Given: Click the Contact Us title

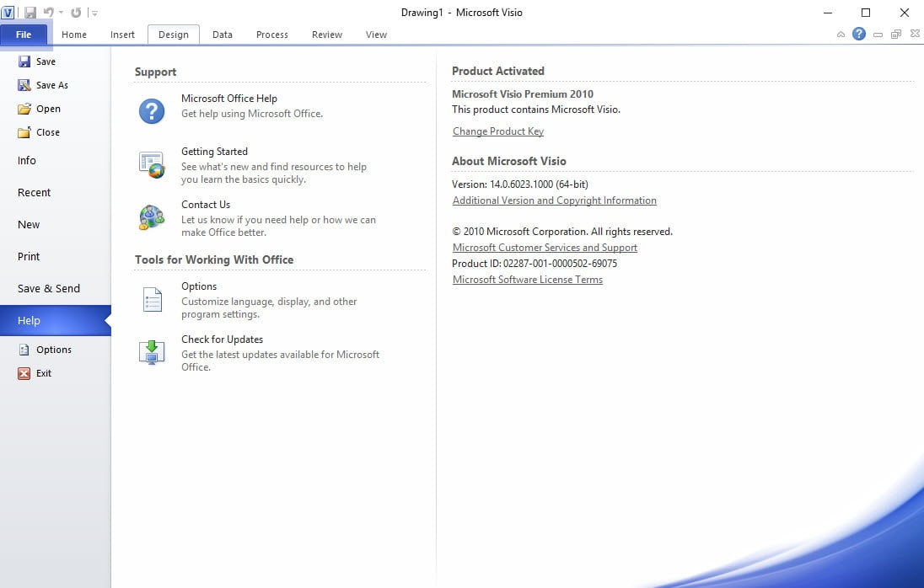Looking at the screenshot, I should (206, 205).
